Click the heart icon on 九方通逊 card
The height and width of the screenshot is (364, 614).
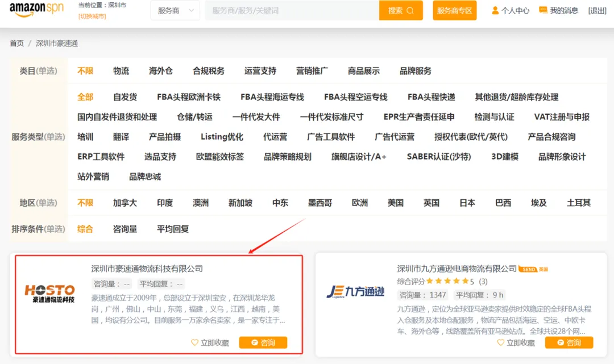500,342
